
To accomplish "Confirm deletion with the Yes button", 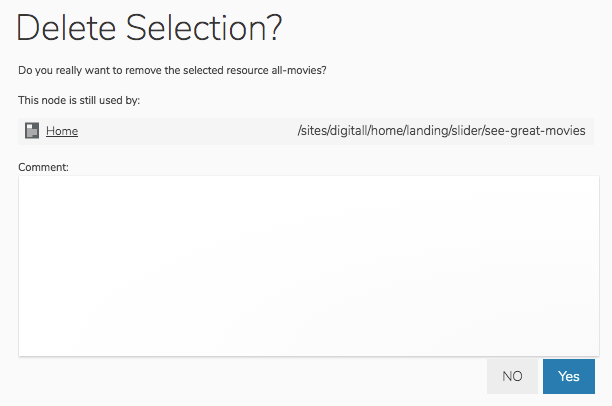I will point(569,376).
